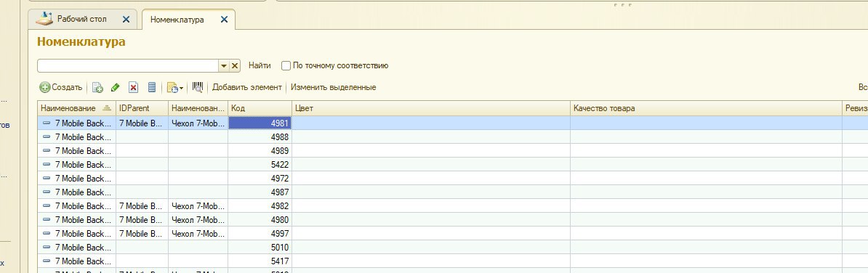Screen dimensions: 868x273
Task: Click Добавить элемент button
Action: tap(247, 87)
